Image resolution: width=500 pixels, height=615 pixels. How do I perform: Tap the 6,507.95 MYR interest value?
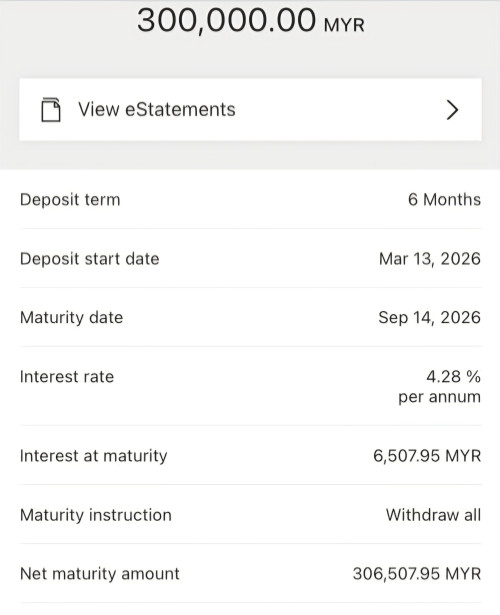point(427,456)
